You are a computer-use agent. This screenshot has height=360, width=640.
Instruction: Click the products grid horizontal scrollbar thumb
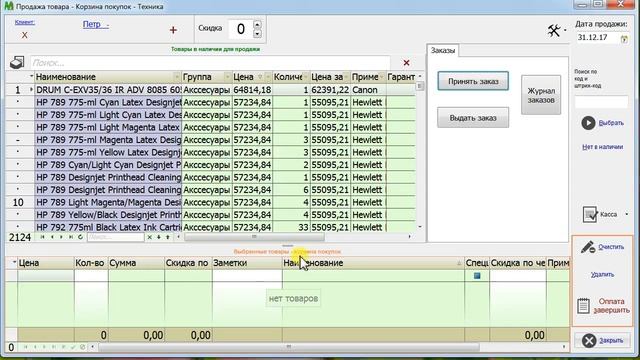pyautogui.click(x=254, y=237)
